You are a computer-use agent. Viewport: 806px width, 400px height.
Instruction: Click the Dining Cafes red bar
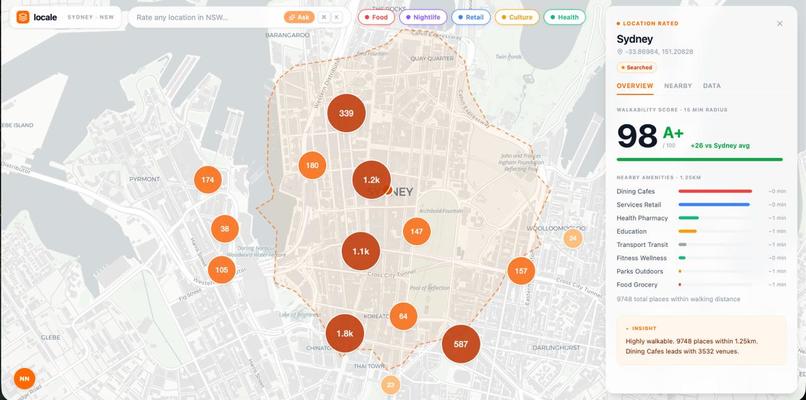pyautogui.click(x=715, y=191)
